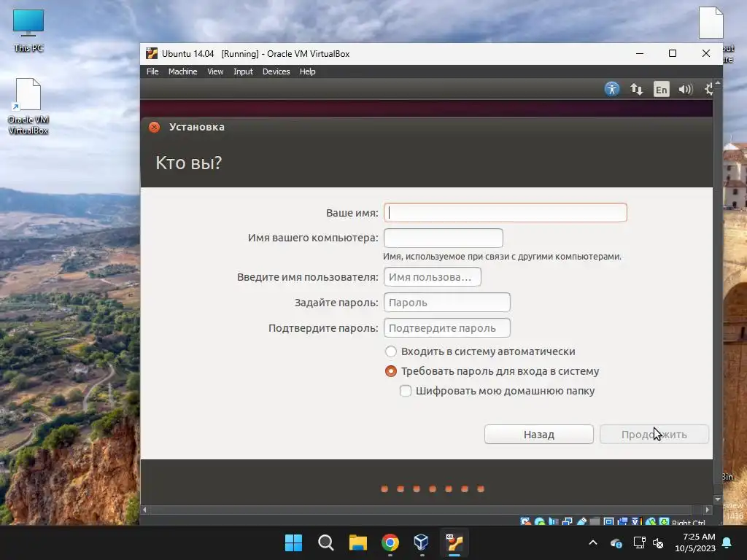Click the keyboard capture green arrow icon
The width and height of the screenshot is (747, 560).
664,522
